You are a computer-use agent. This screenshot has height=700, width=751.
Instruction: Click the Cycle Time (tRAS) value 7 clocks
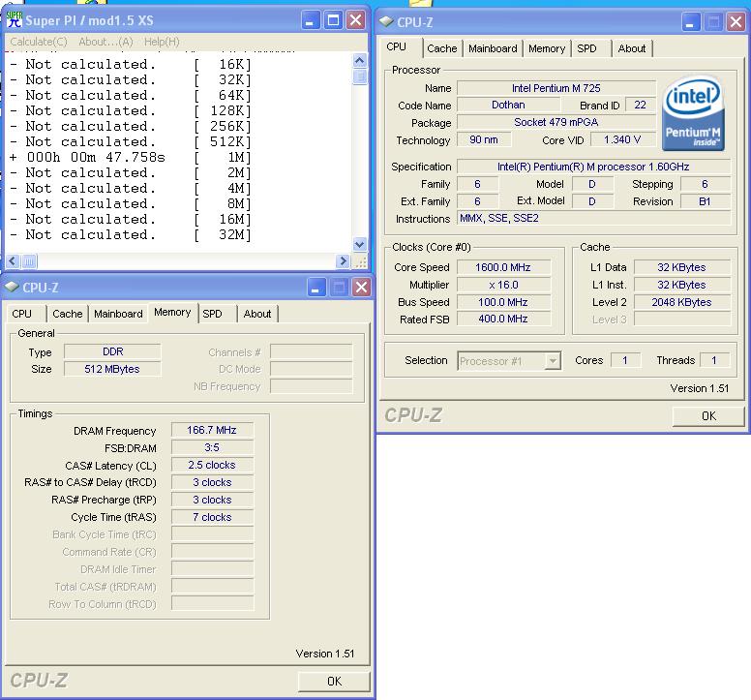pyautogui.click(x=212, y=517)
